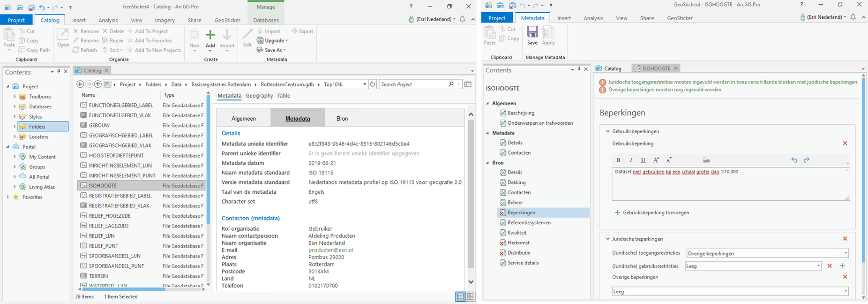Click the Refresh button in Organize group
868x304 pixels.
(85, 50)
